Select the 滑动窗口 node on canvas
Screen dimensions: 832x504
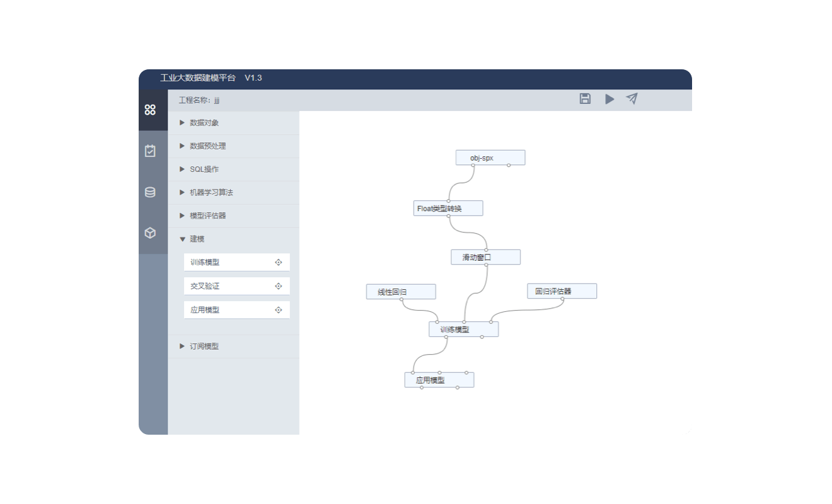tap(485, 257)
